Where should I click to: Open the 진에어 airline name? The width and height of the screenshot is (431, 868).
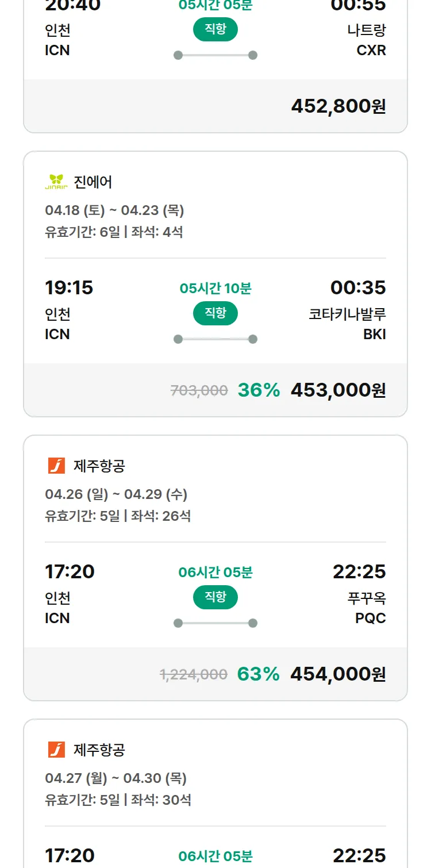93,182
